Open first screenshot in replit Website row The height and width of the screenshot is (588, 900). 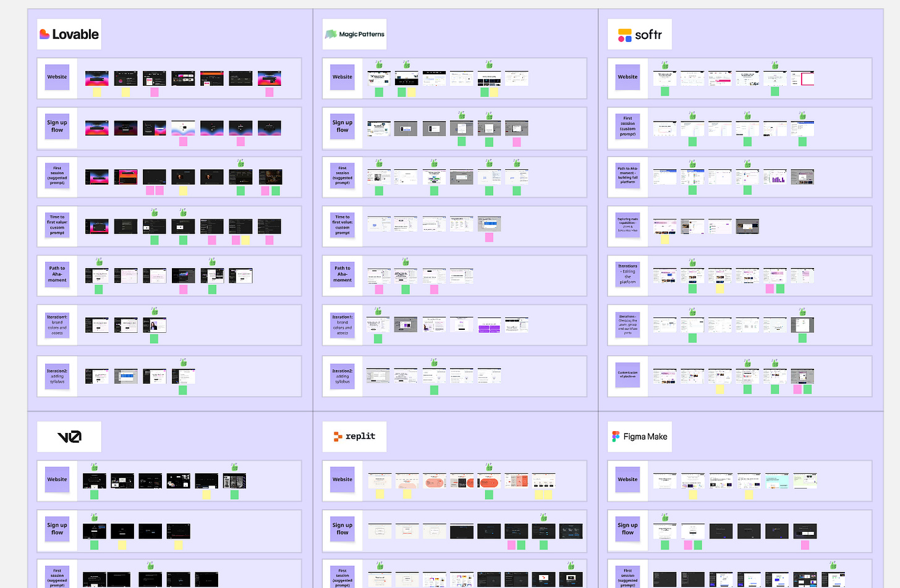(380, 481)
